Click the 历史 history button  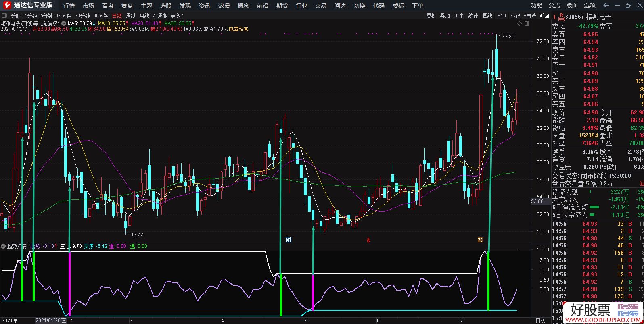click(459, 16)
